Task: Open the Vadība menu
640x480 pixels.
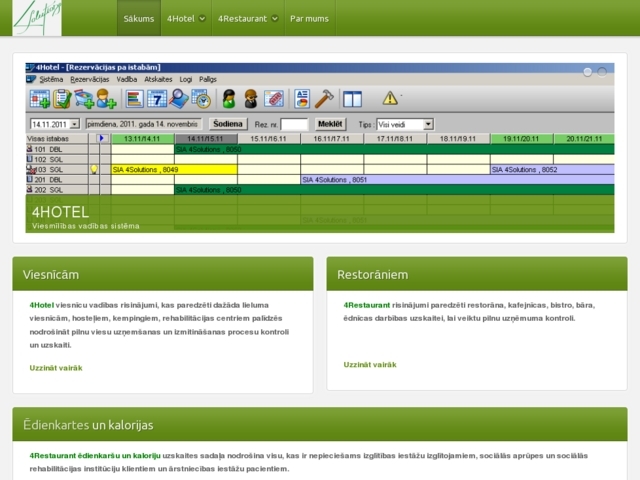Action: pyautogui.click(x=127, y=79)
